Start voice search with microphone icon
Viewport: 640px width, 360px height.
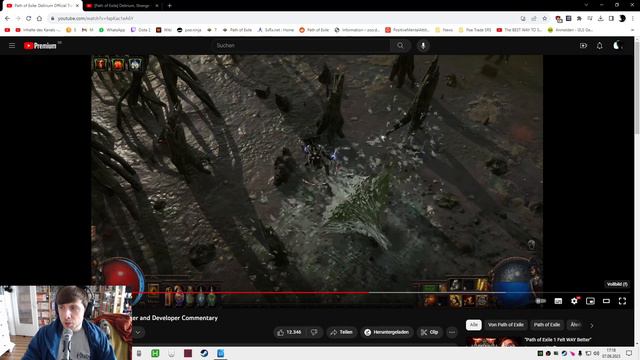423,46
